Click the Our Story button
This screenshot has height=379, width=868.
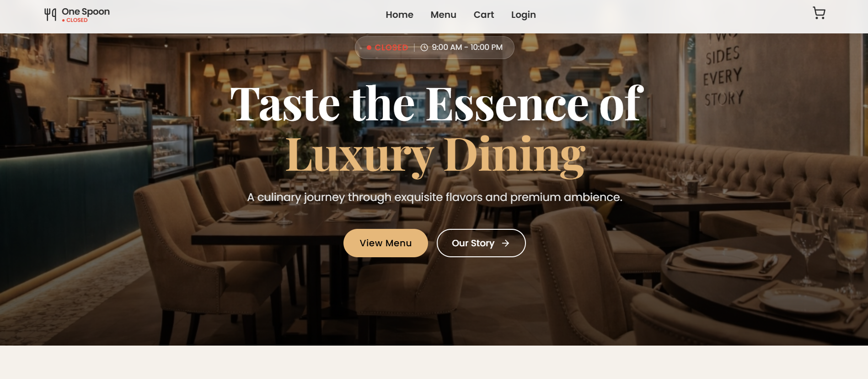coord(481,243)
